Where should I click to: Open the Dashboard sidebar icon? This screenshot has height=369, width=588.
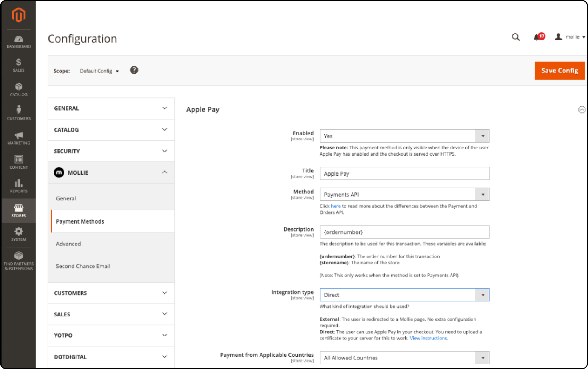coord(19,42)
